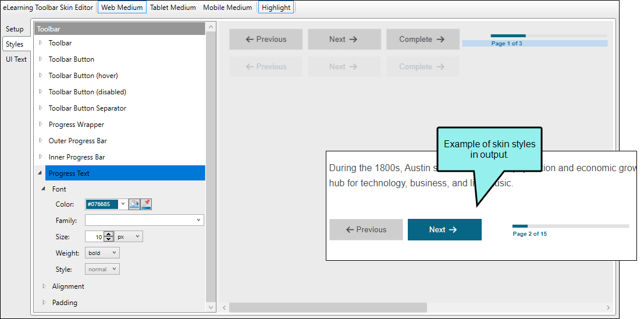This screenshot has width=644, height=319.
Task: Click the eyedropper pin icon beside Color
Action: click(x=146, y=204)
